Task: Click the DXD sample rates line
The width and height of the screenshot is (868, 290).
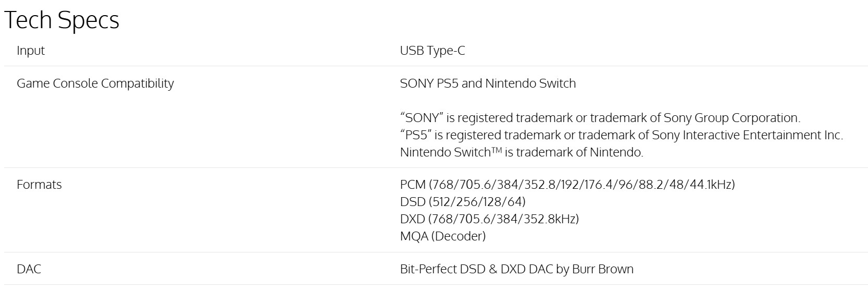Action: click(x=489, y=219)
